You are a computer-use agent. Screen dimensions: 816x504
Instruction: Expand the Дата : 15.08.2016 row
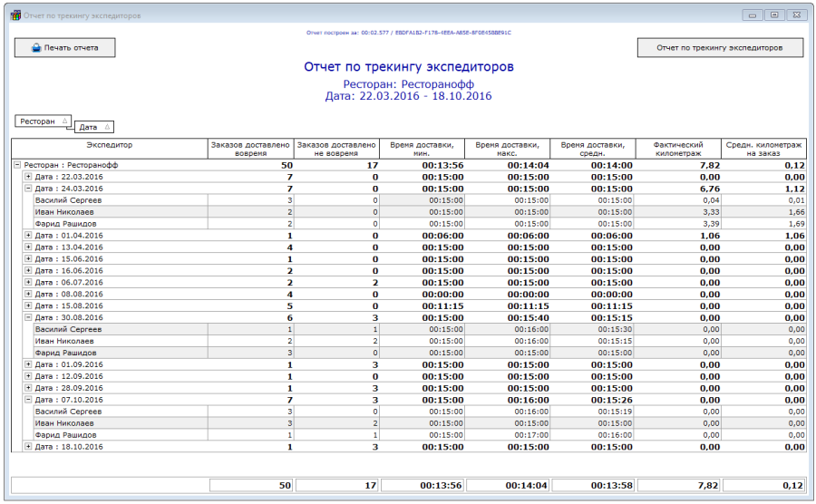click(x=27, y=306)
